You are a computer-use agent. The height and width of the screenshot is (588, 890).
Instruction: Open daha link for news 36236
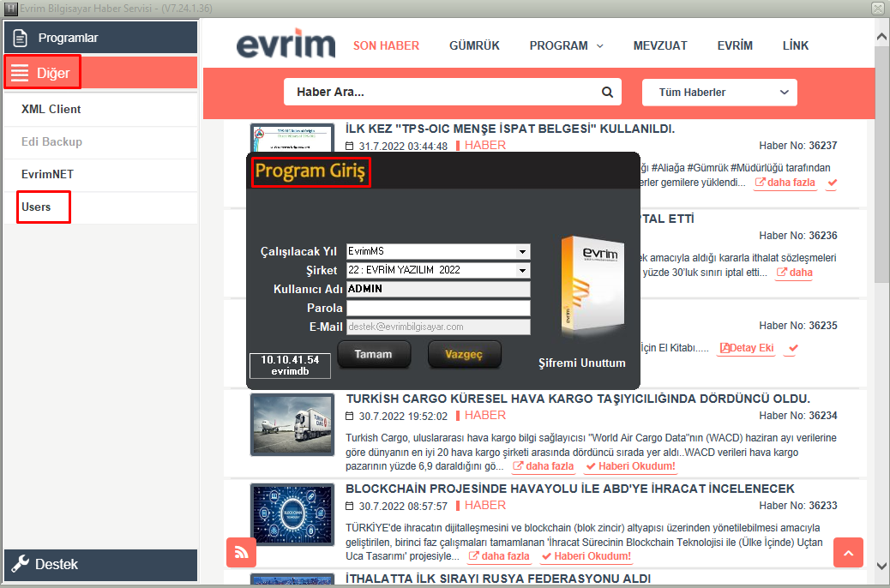[x=794, y=273]
